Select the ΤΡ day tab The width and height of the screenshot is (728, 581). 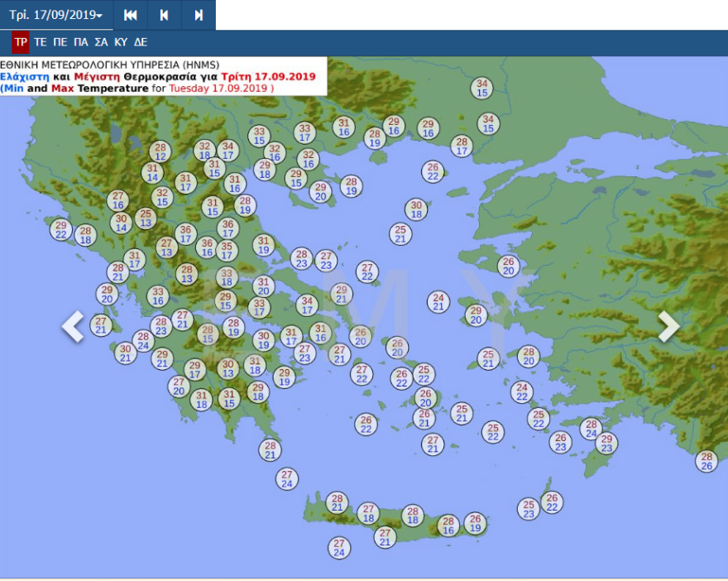(x=21, y=42)
